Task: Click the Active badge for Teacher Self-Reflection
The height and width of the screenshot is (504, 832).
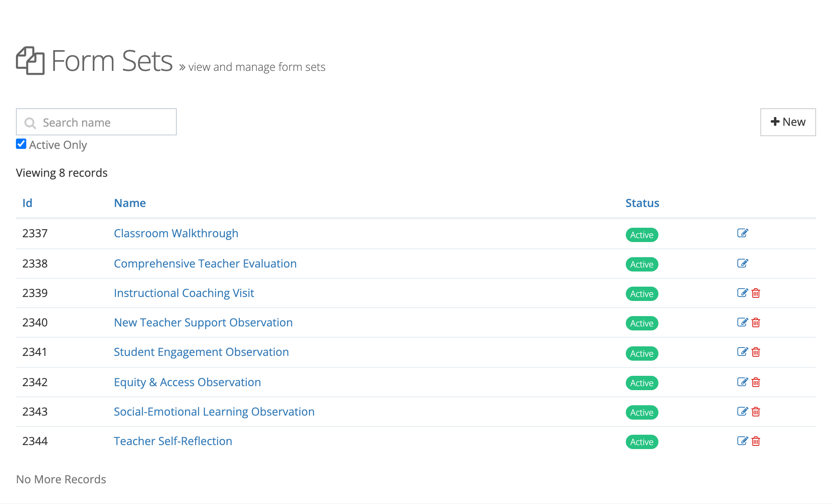Action: pyautogui.click(x=642, y=442)
